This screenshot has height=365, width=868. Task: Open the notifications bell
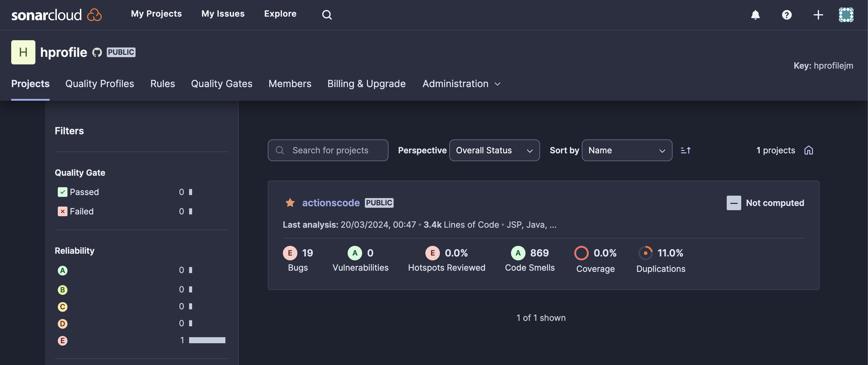755,15
